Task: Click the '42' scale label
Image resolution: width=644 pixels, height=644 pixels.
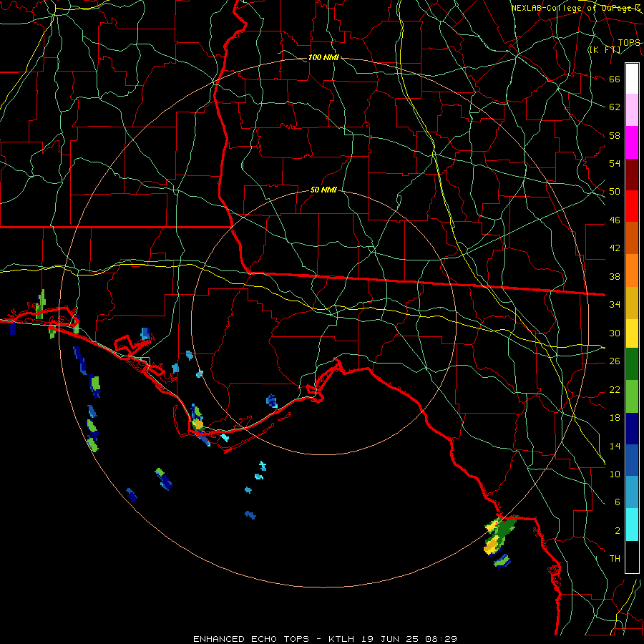Action: [615, 248]
